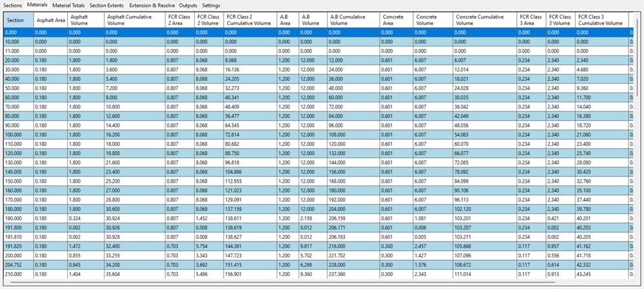The image size is (644, 289).
Task: Click FCR Class 3 cumulative 40.205
Action: 601,236
